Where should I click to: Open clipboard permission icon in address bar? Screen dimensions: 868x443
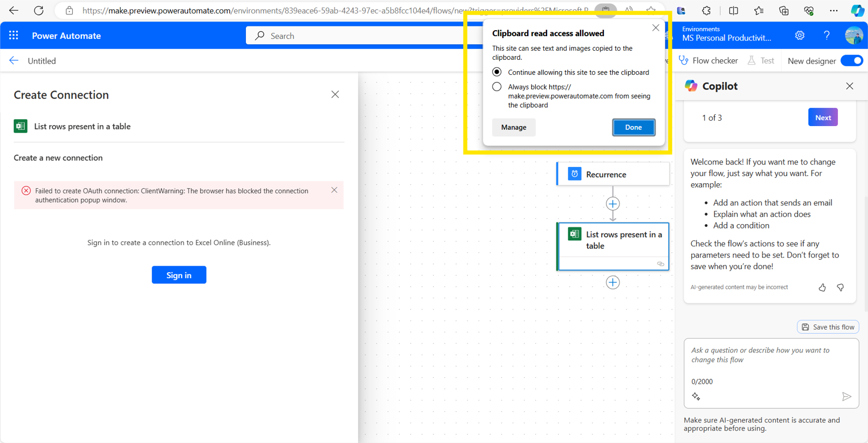[x=605, y=10]
